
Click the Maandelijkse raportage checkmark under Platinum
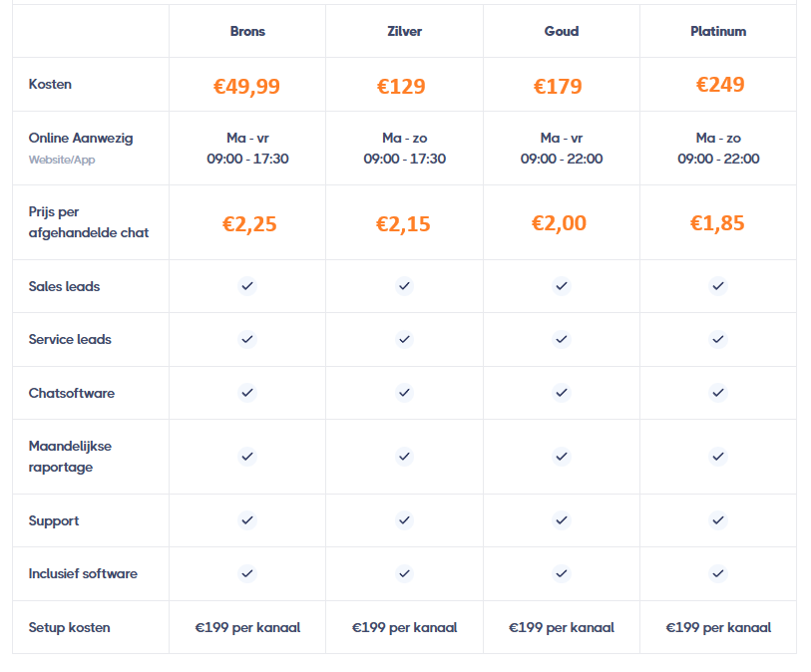click(x=718, y=457)
